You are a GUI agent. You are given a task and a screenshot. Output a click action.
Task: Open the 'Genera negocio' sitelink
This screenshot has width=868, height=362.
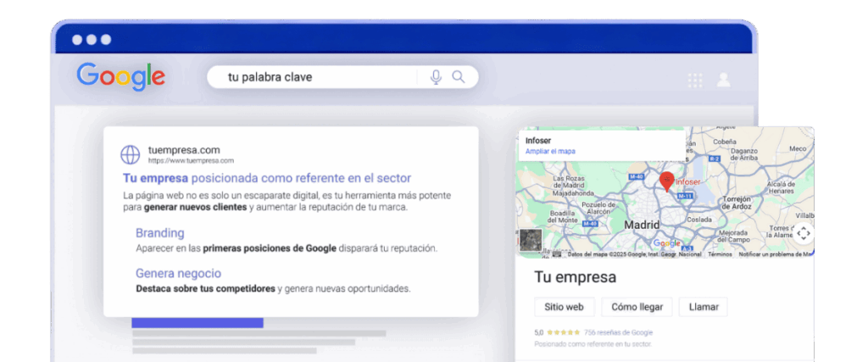point(178,274)
